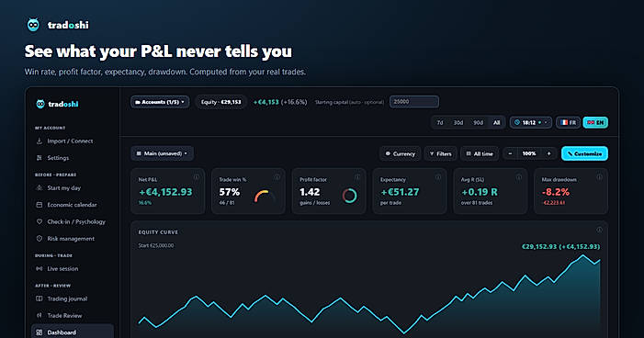Click the -8.2% max drawdown value
Image resolution: width=644 pixels, height=338 pixels.
click(x=556, y=192)
